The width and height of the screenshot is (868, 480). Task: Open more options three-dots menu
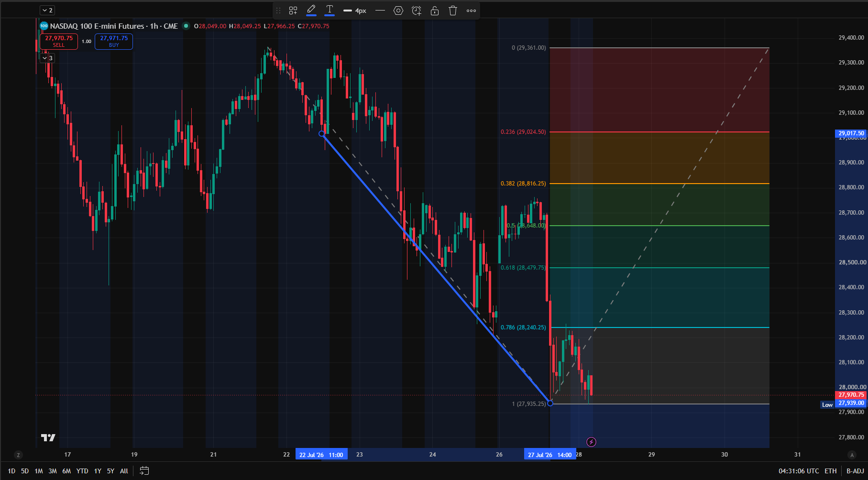pos(471,11)
